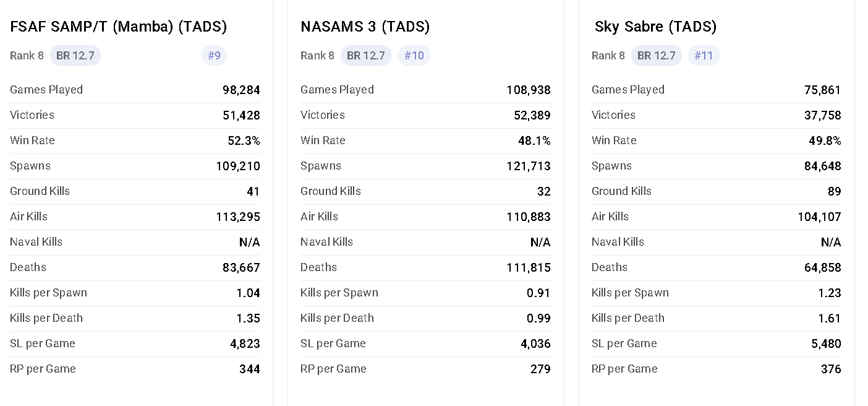Select BR 12.7 badge on FSAF card
868x406 pixels.
click(75, 56)
